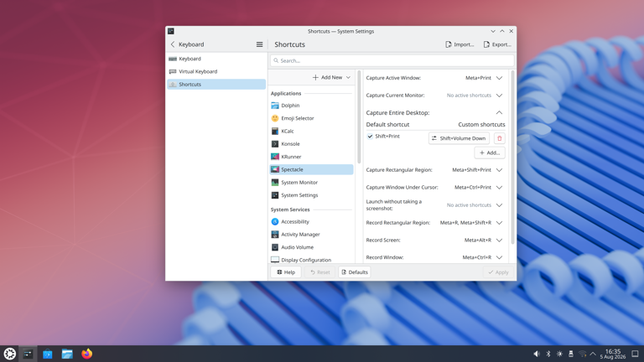Image resolution: width=644 pixels, height=362 pixels.
Task: Go back using the Keyboard arrow
Action: (173, 44)
